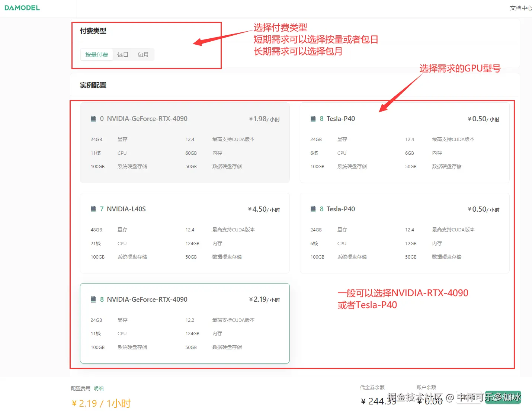532x413 pixels.
Task: Click GPU chip icon on Tesla-P40 12GB memory card
Action: click(x=313, y=209)
